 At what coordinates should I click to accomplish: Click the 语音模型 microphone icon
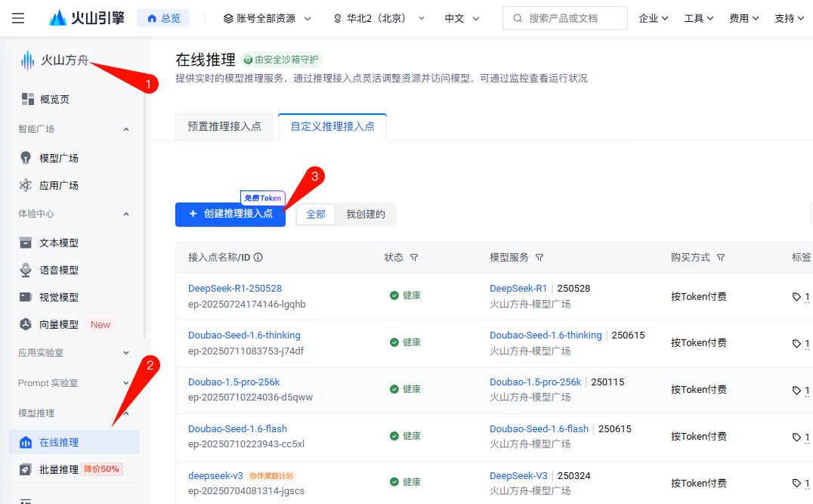point(26,271)
